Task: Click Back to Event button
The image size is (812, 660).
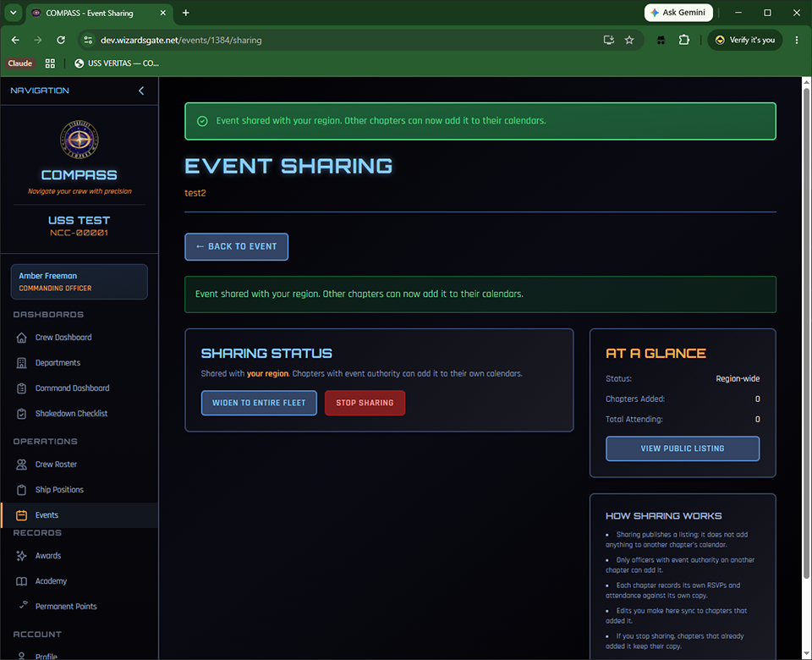Action: [x=236, y=246]
